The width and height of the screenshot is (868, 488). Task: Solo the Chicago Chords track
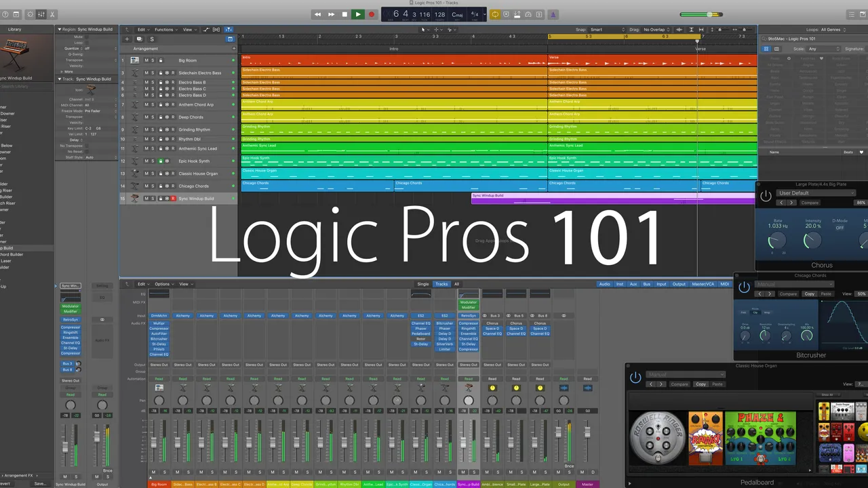[x=153, y=186]
